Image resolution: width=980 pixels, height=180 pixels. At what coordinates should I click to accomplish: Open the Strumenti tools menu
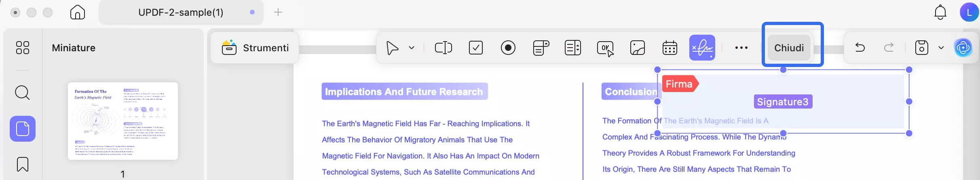255,48
